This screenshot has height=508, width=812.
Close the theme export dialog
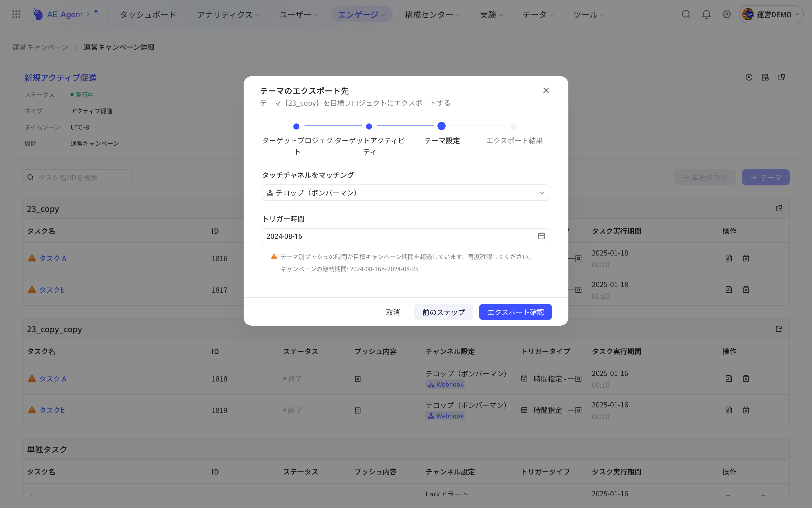pyautogui.click(x=546, y=90)
